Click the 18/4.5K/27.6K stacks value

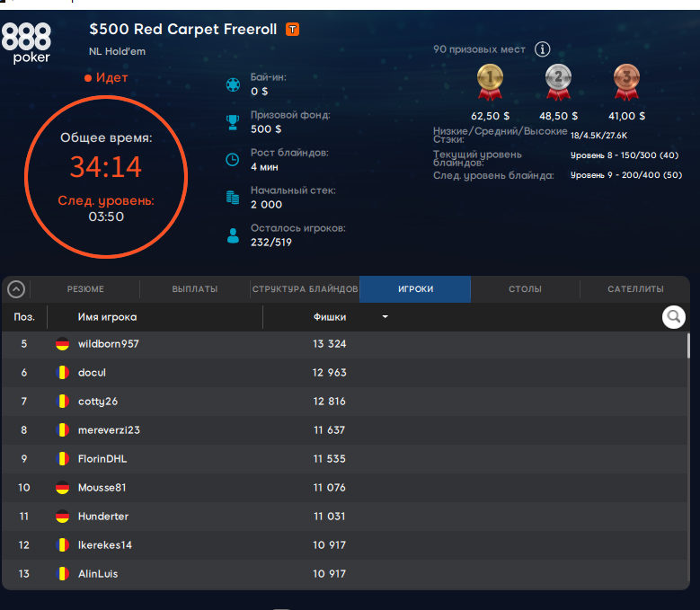pos(598,136)
